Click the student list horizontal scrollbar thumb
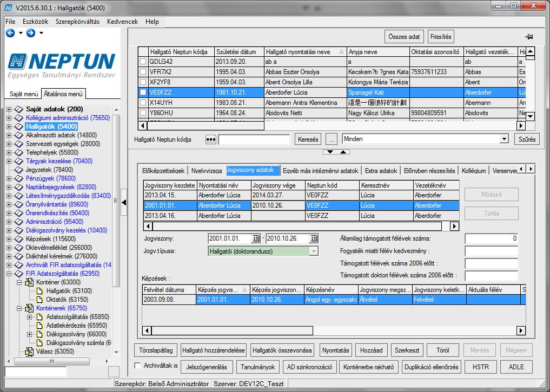The width and height of the screenshot is (550, 392). 206,125
